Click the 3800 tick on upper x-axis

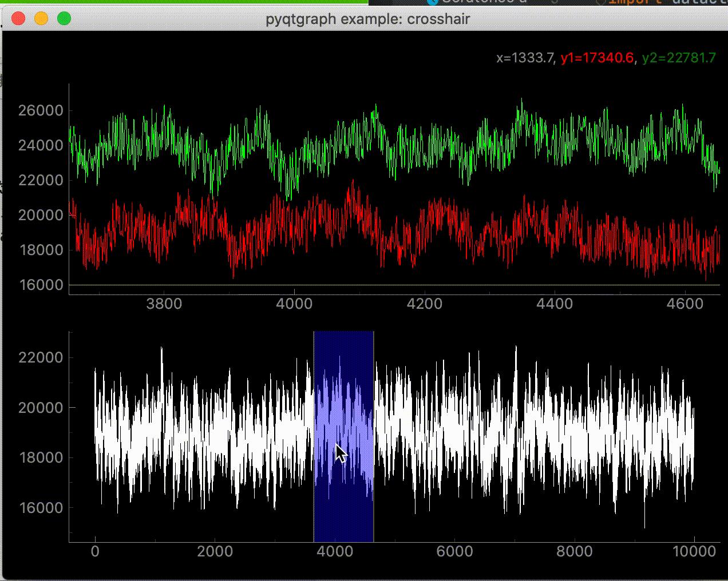164,303
